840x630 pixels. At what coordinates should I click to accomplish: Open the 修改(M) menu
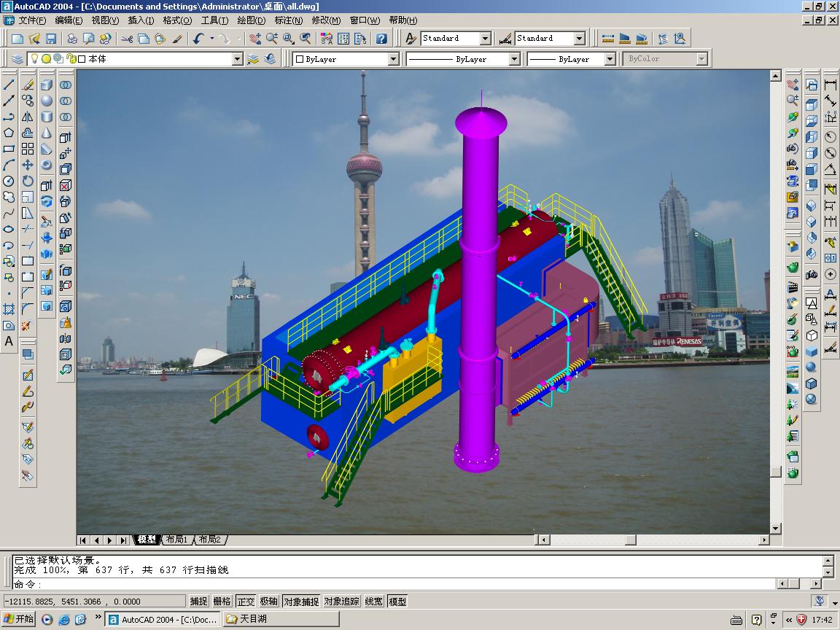[x=326, y=20]
